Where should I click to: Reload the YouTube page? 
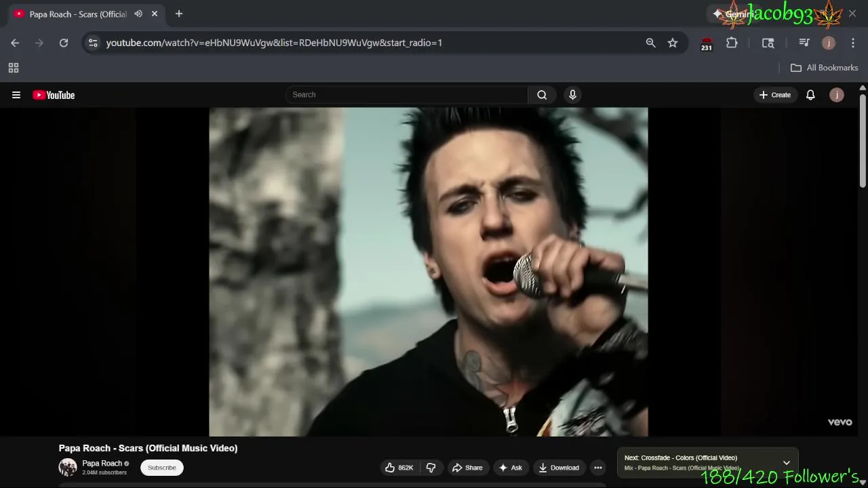tap(64, 43)
